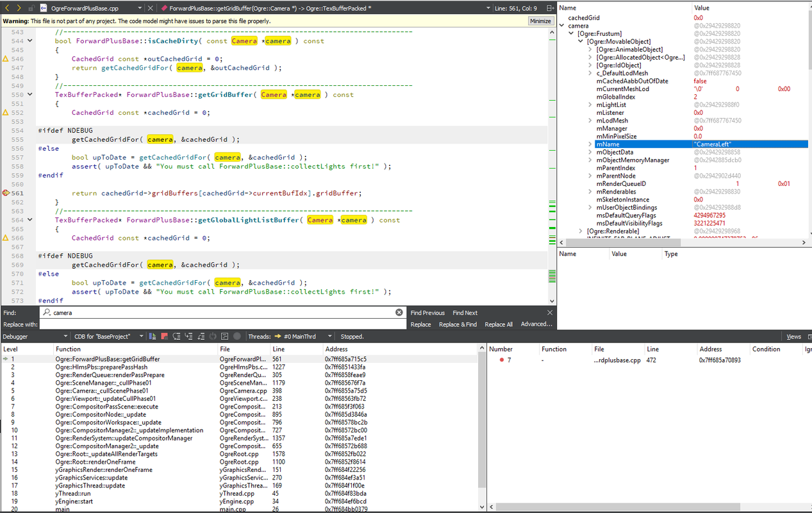Viewport: 812px width, 513px height.
Task: Go back with the left navigation arrow
Action: (x=6, y=8)
